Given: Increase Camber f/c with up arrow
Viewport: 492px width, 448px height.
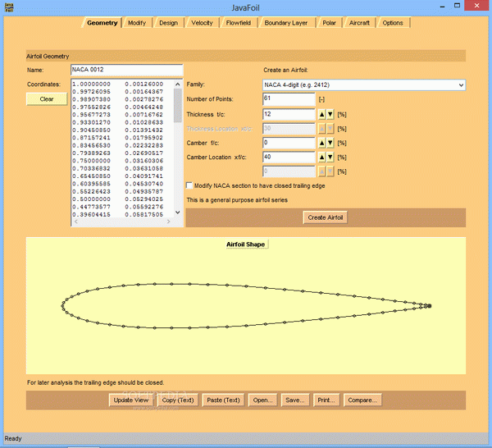Looking at the screenshot, I should coord(321,143).
